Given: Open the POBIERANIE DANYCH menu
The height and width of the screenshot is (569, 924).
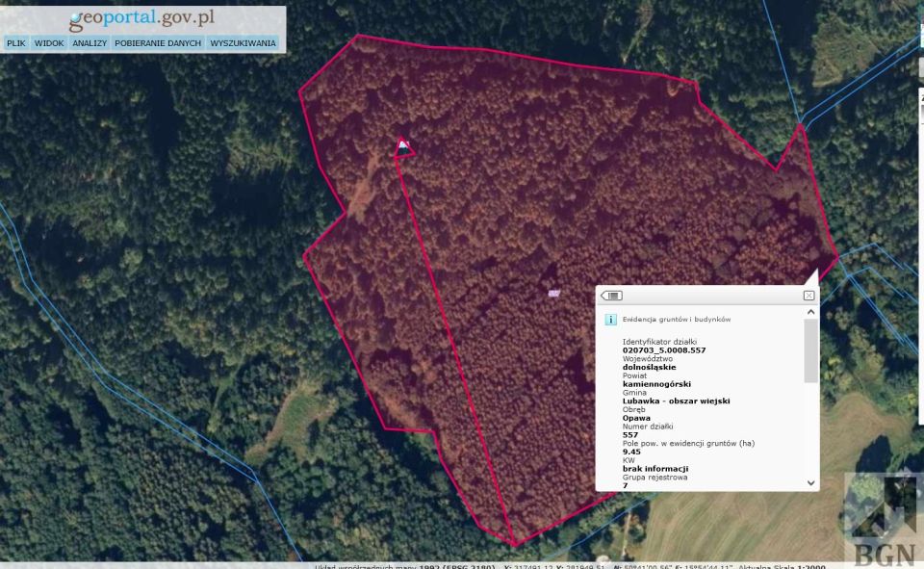Looking at the screenshot, I should coord(158,43).
